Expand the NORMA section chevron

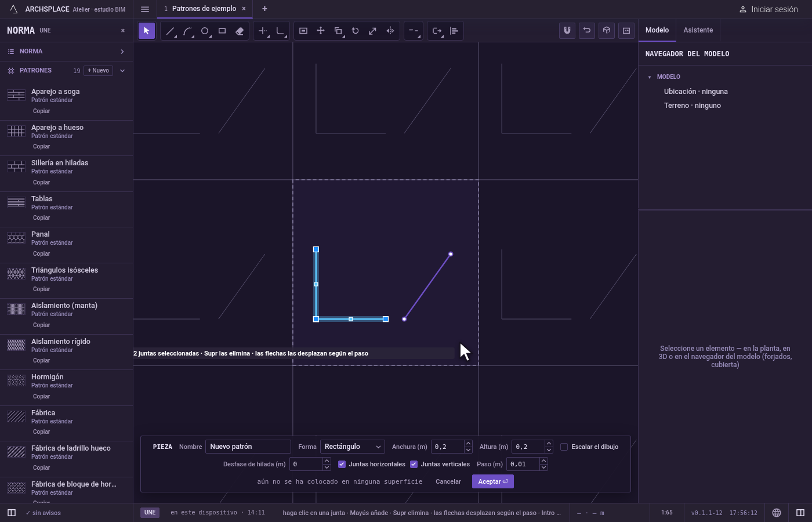(x=122, y=52)
